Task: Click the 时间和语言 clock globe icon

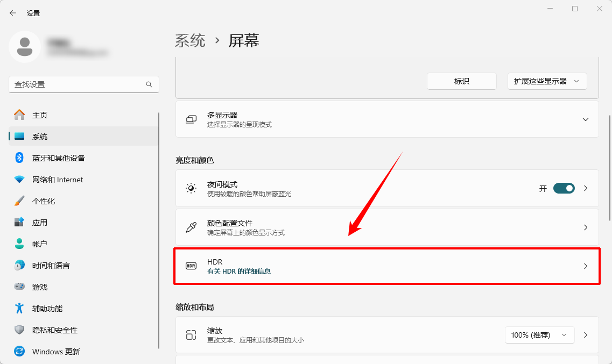Action: [19, 266]
